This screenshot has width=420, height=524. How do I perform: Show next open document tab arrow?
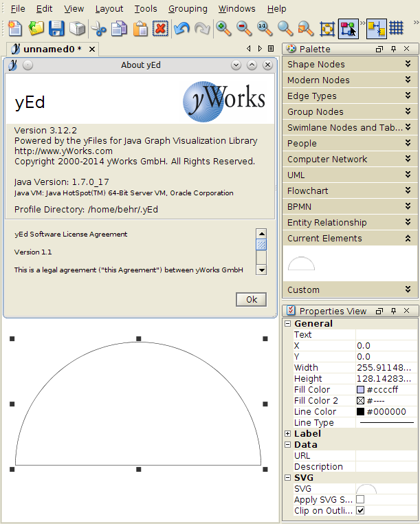tap(260, 49)
